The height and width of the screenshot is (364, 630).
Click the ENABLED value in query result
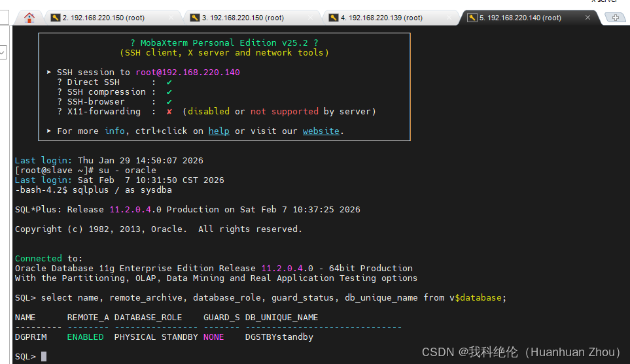click(x=85, y=337)
